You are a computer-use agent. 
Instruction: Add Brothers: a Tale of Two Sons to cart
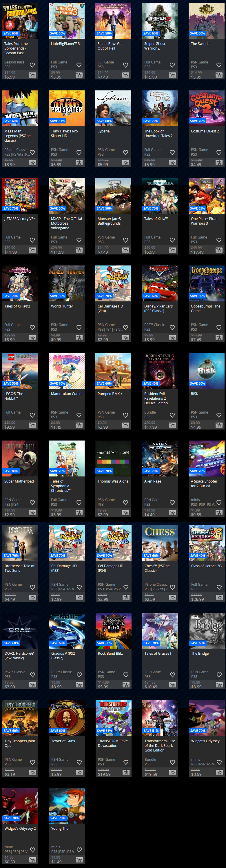click(x=33, y=597)
